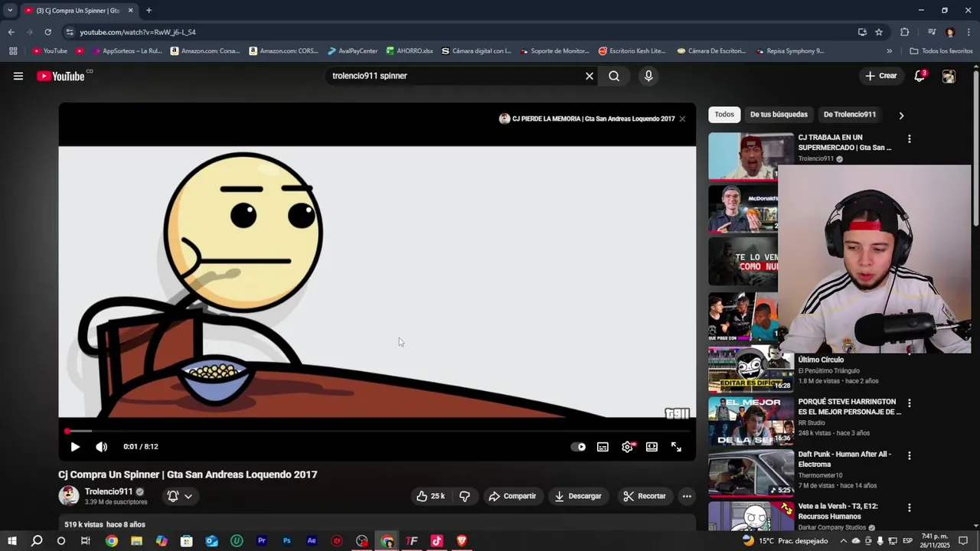Image resolution: width=980 pixels, height=551 pixels.
Task: Open the Trolencio911 channel avatar
Action: 69,496
